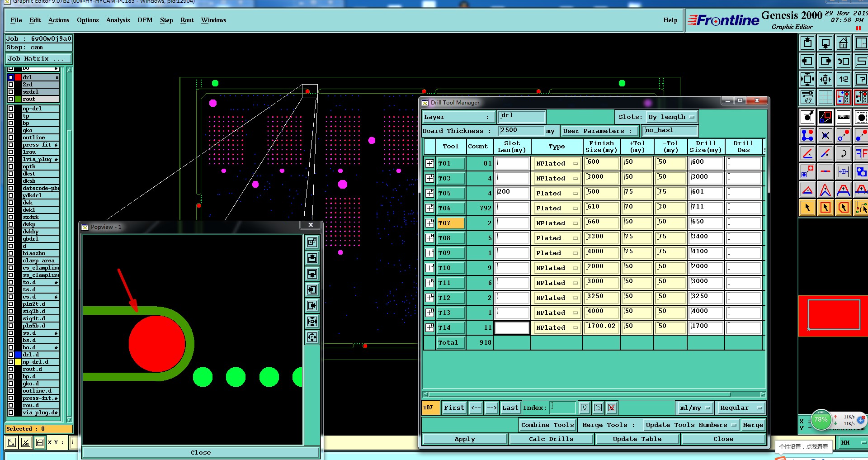Click the home view icon in right toolbar
This screenshot has width=868, height=460.
click(843, 43)
